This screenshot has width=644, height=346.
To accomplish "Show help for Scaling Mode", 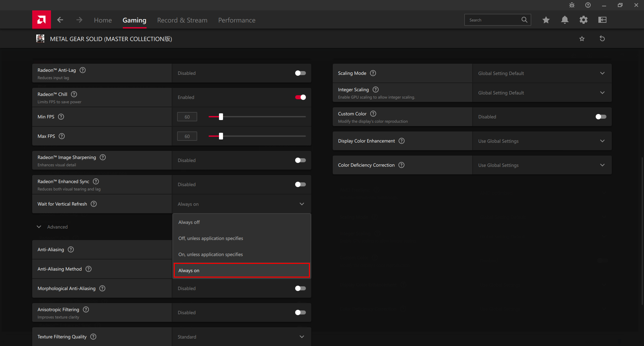I will pyautogui.click(x=373, y=73).
